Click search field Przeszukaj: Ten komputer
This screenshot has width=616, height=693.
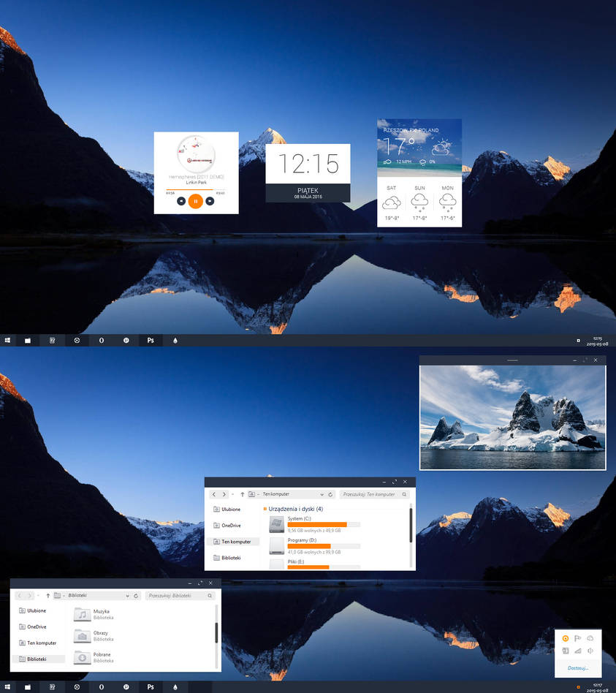tap(375, 495)
